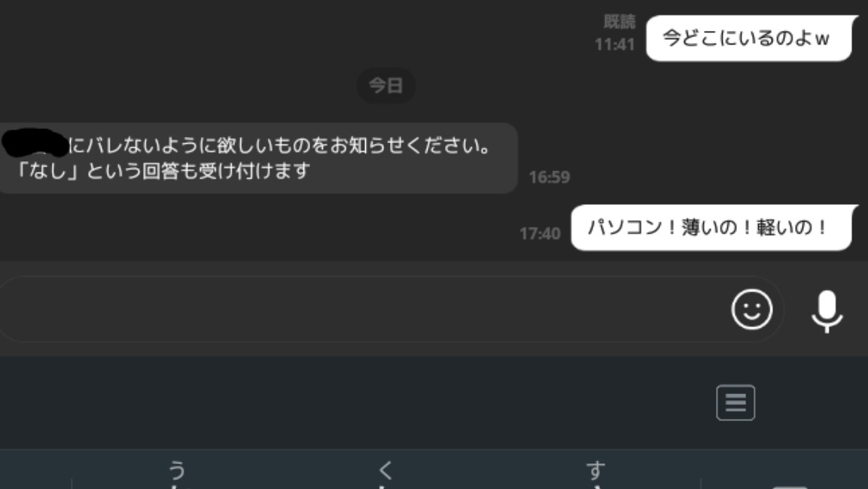
Task: Select the text 「なし」という回答も受け付けます
Action: 162,170
